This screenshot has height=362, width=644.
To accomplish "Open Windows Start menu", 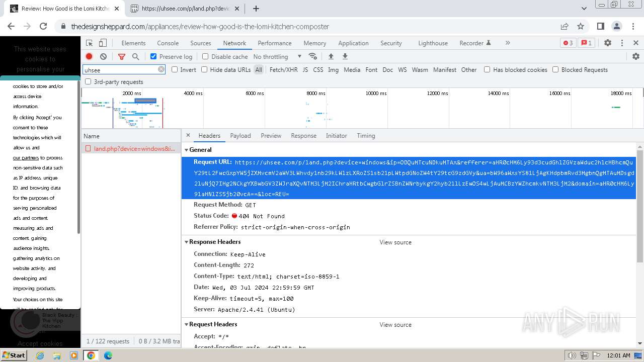I will point(14,355).
